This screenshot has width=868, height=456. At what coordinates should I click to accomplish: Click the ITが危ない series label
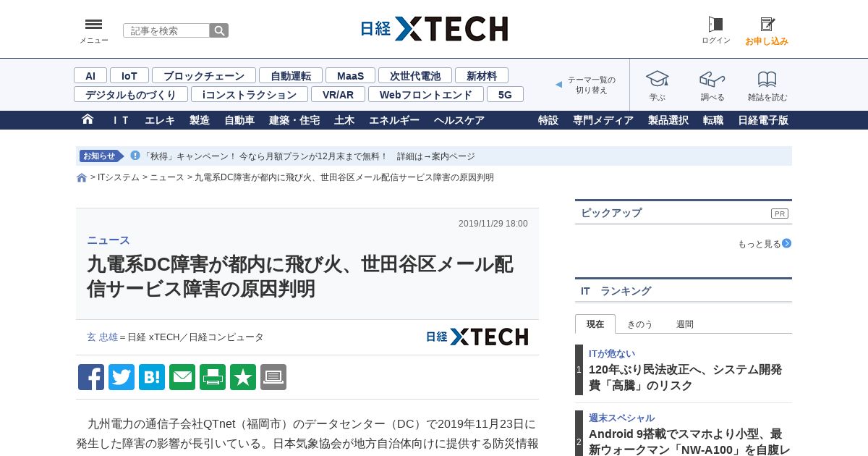[x=612, y=353]
